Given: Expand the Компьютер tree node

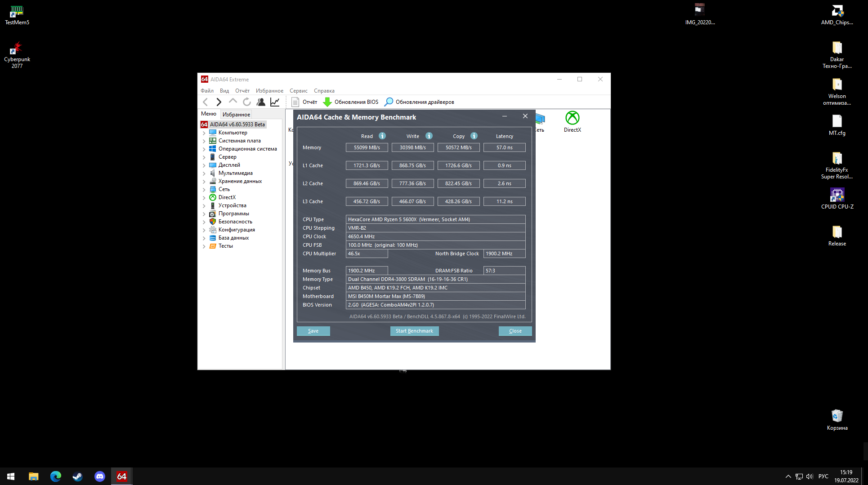Looking at the screenshot, I should click(x=204, y=133).
